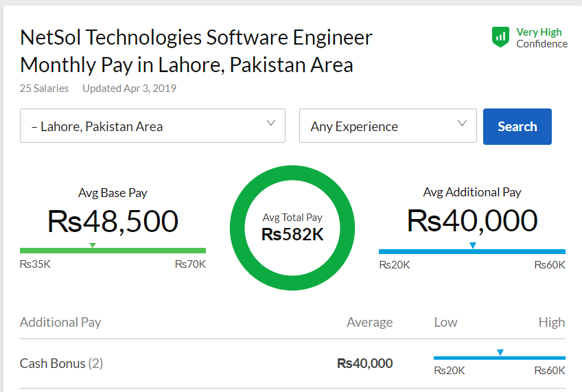Click the green Very High Confidence shield icon
The image size is (582, 392).
(500, 37)
